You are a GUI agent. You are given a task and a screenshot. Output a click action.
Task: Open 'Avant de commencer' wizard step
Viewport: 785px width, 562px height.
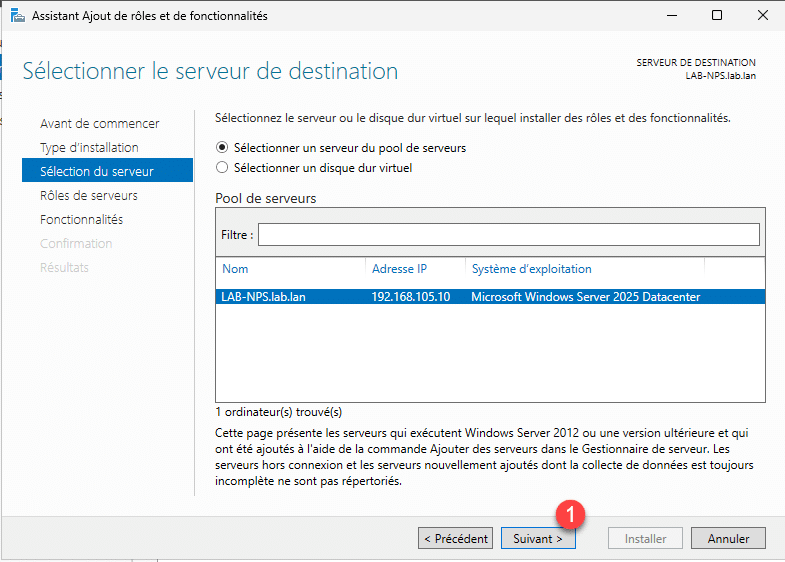click(99, 123)
